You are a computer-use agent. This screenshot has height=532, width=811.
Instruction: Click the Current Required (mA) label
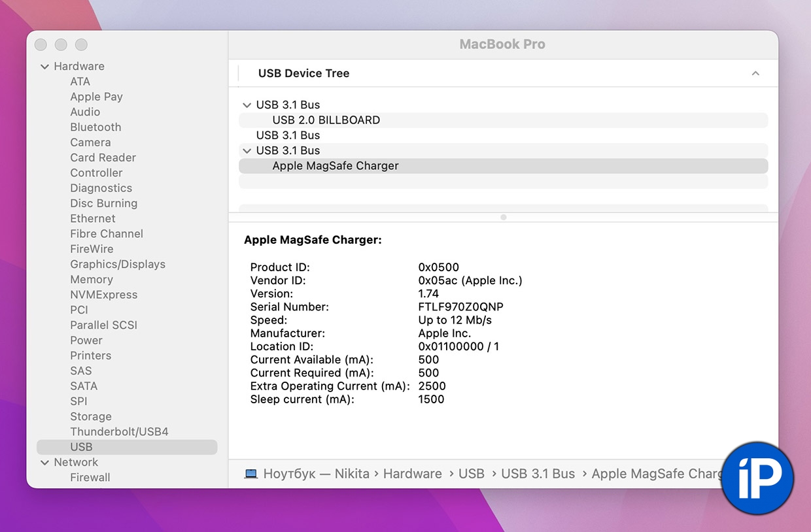tap(312, 373)
